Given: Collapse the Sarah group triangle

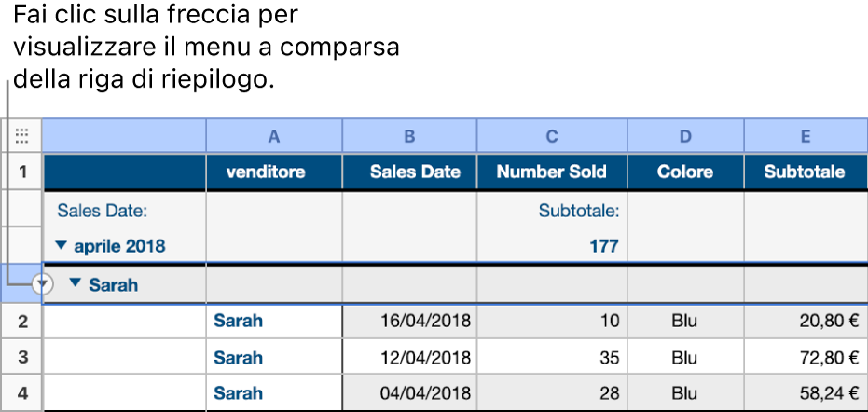Looking at the screenshot, I should (x=76, y=285).
